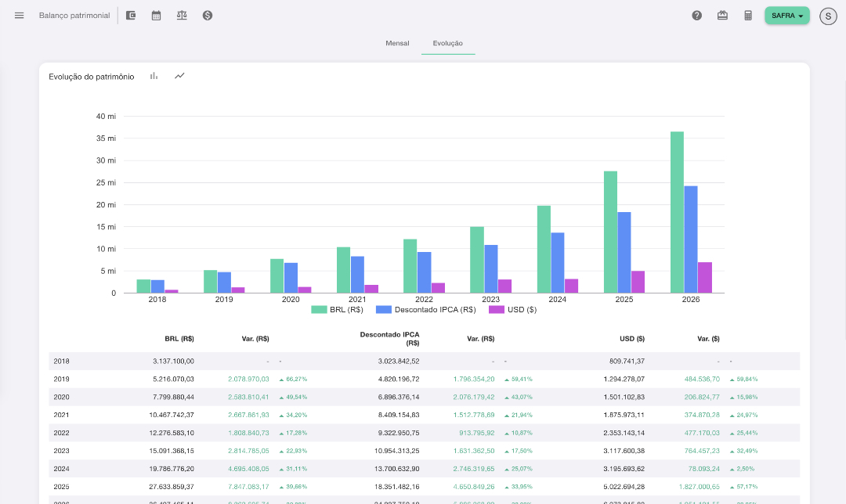This screenshot has width=846, height=504.
Task: Click the gift box icon
Action: pyautogui.click(x=722, y=16)
